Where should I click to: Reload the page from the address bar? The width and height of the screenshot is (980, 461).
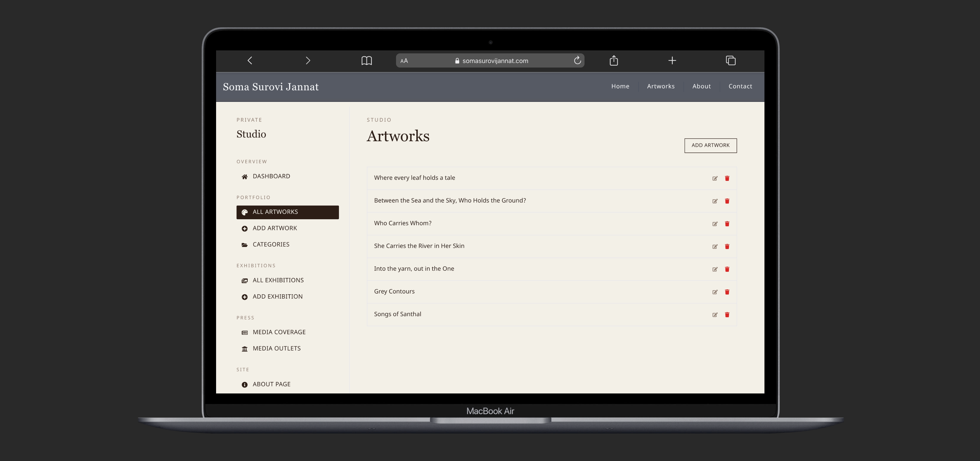click(577, 61)
